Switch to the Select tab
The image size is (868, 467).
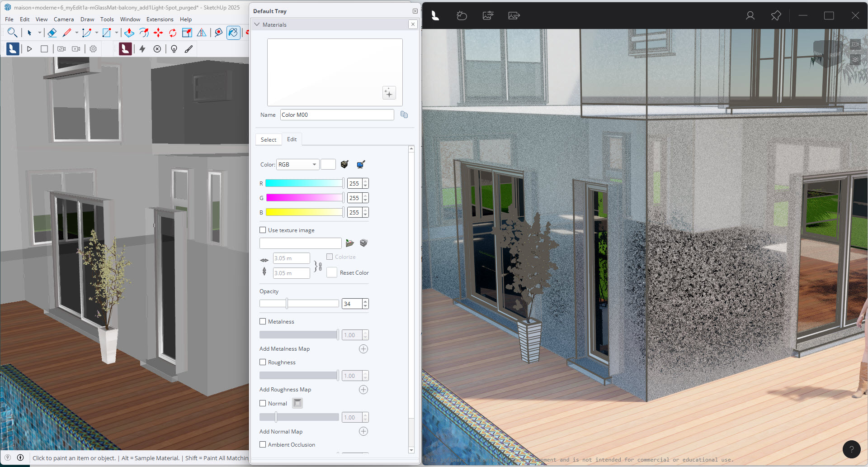tap(268, 139)
